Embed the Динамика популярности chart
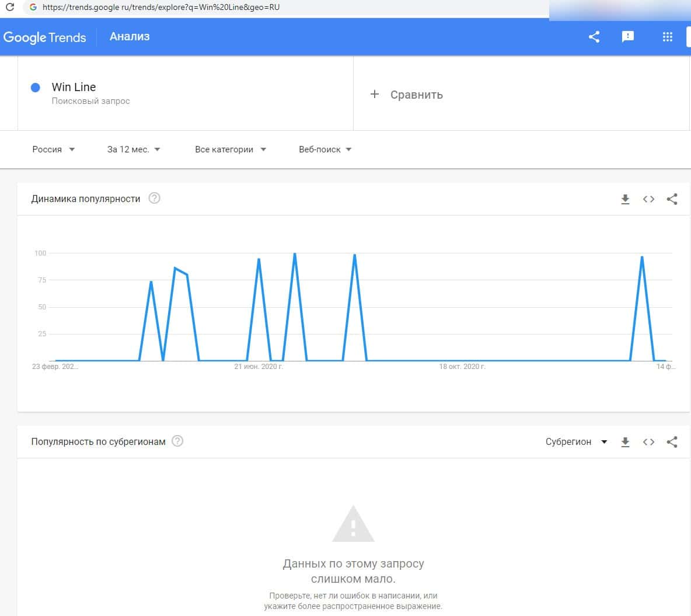 648,199
